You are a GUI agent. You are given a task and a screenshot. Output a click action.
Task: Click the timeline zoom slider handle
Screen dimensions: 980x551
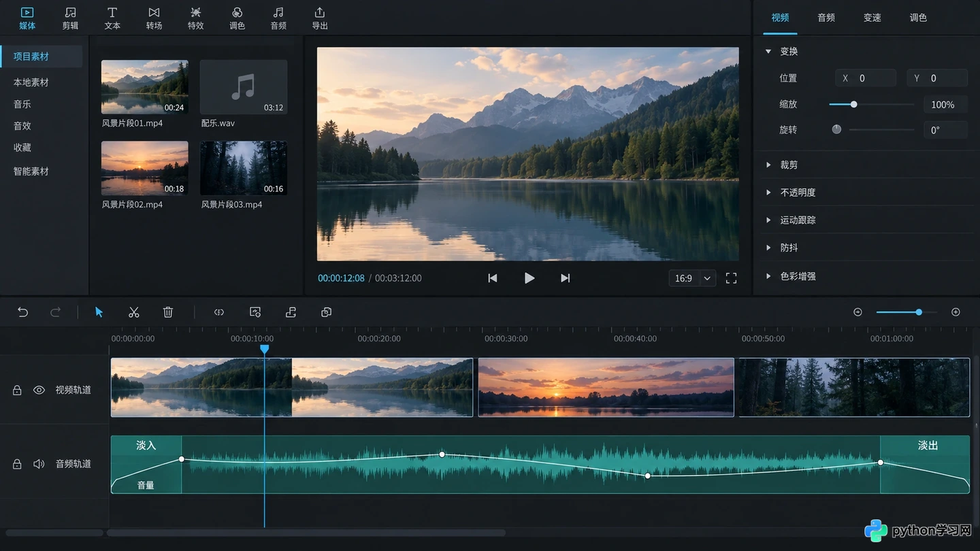[x=919, y=312]
